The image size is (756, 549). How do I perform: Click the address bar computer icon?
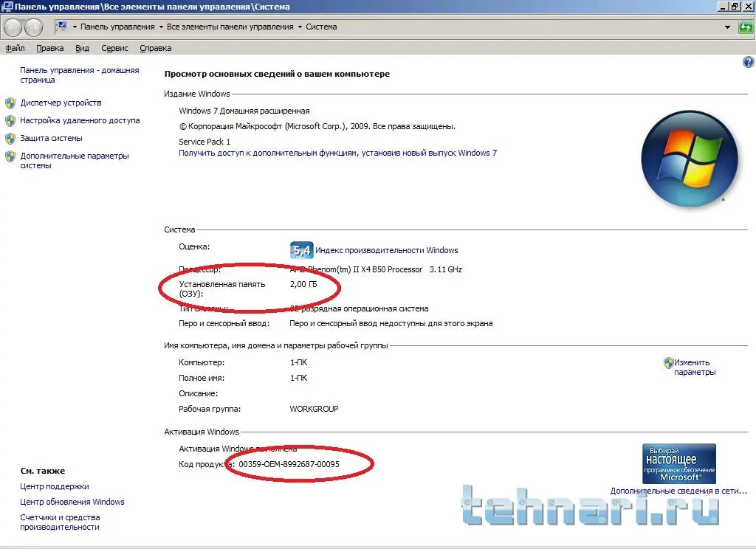coord(62,27)
